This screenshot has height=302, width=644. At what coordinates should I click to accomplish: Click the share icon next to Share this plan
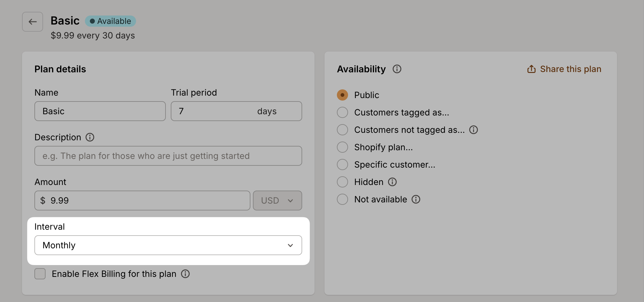pos(532,69)
